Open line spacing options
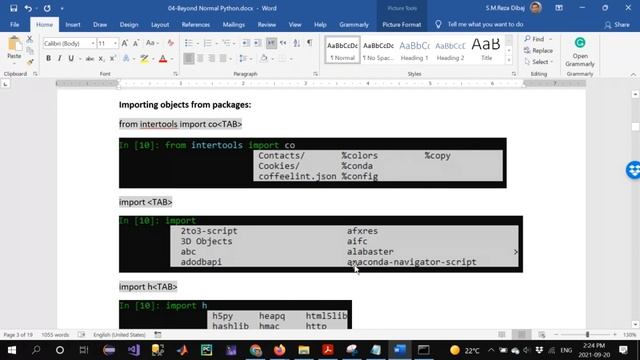 point(244,59)
